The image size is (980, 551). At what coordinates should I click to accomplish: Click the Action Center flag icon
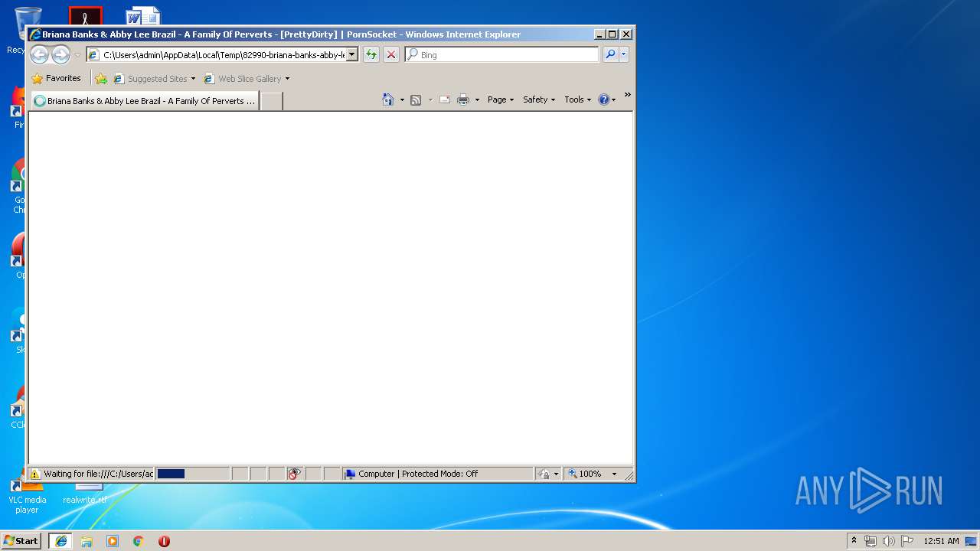[907, 540]
